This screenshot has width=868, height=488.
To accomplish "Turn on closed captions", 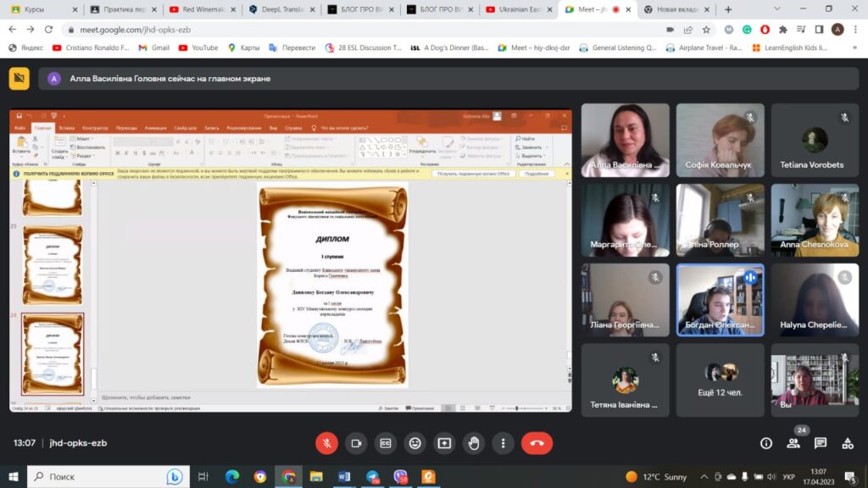I will [386, 443].
